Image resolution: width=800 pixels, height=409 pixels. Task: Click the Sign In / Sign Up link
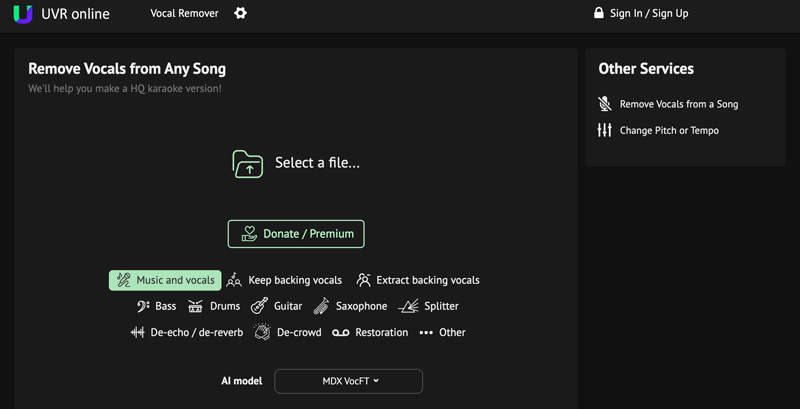[649, 13]
